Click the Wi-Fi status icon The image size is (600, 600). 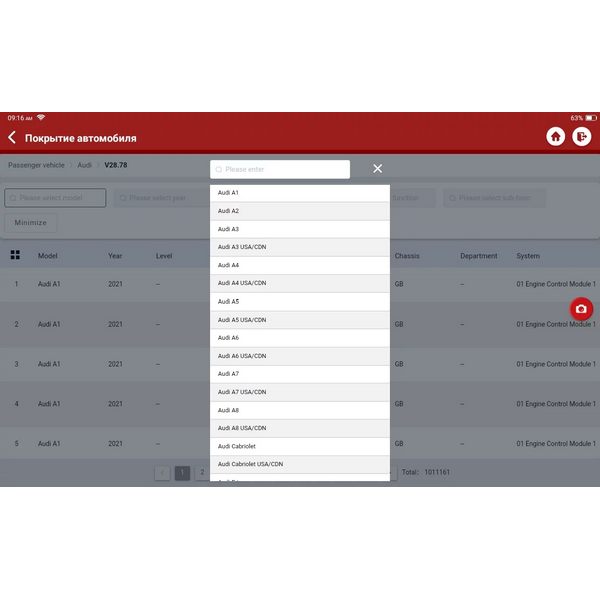[41, 117]
